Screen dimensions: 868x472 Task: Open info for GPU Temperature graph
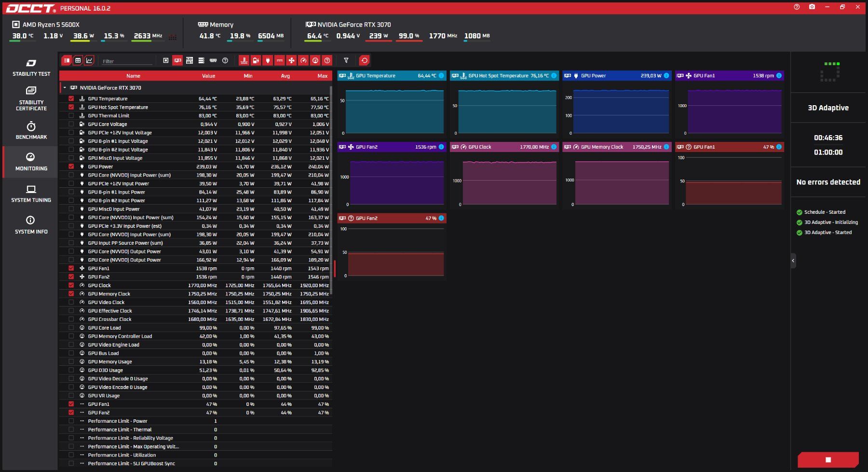pyautogui.click(x=441, y=76)
